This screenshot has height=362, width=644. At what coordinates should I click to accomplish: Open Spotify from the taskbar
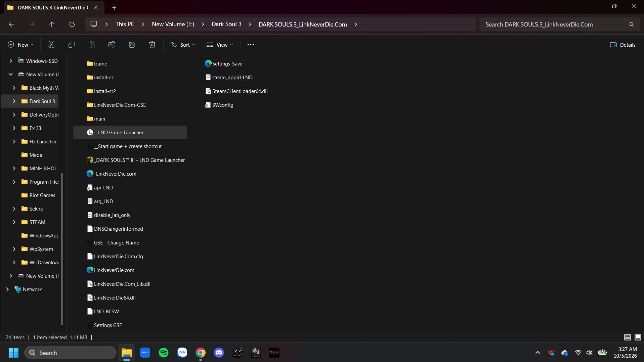coord(164,353)
